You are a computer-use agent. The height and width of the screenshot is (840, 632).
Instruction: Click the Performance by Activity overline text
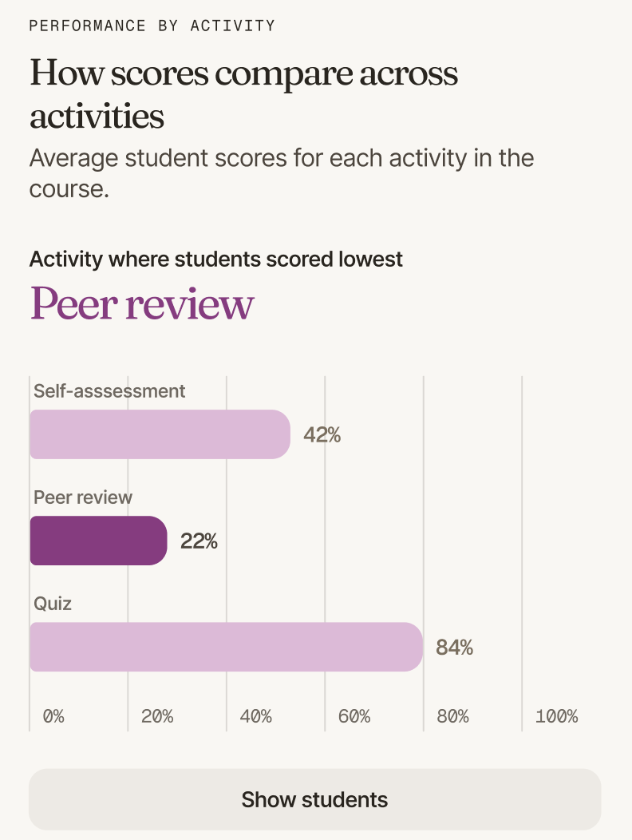(x=152, y=26)
